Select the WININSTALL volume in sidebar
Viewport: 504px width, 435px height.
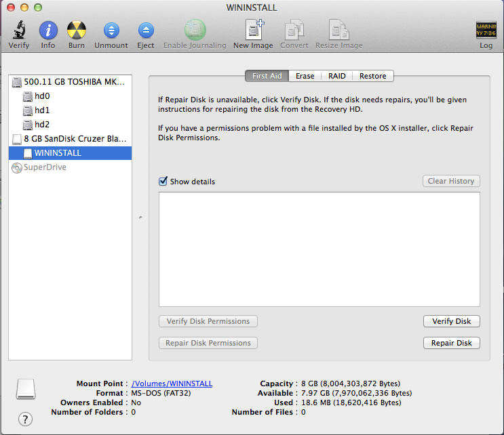pyautogui.click(x=71, y=153)
